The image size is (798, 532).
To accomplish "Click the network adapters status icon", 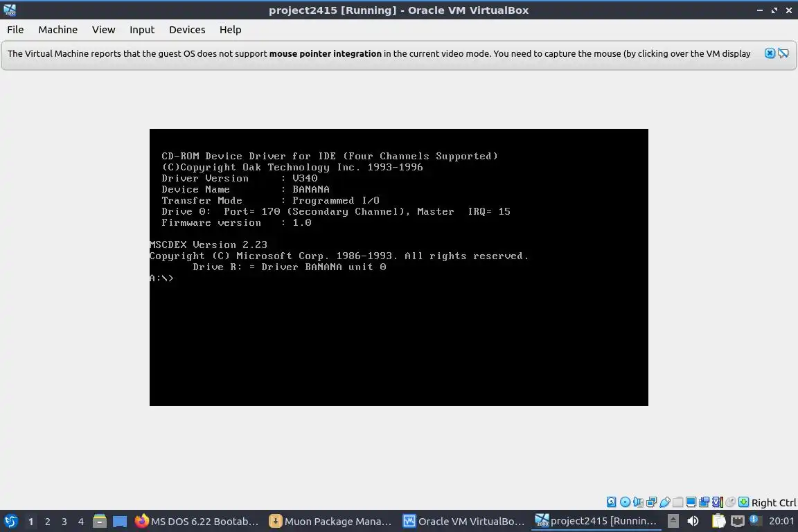I will tap(651, 502).
